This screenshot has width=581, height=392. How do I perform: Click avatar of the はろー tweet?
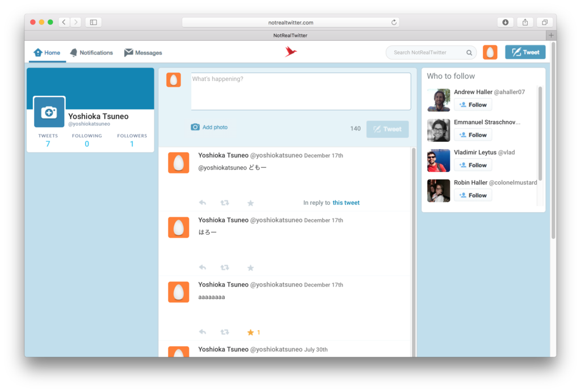tap(179, 227)
